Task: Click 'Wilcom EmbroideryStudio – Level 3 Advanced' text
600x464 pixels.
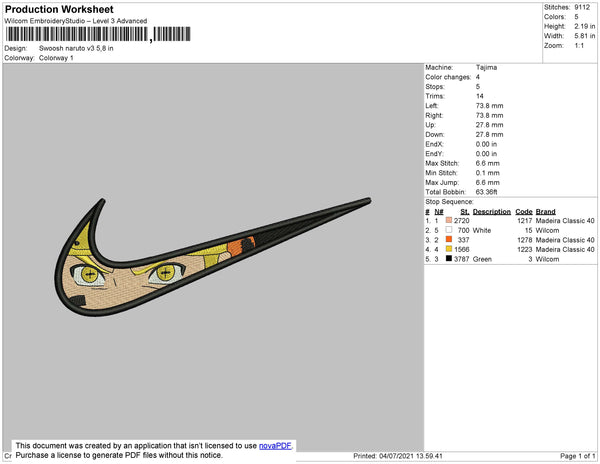Action: coord(76,21)
